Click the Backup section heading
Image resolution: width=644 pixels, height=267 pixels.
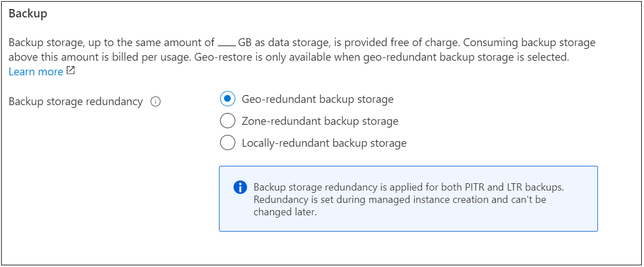[28, 14]
